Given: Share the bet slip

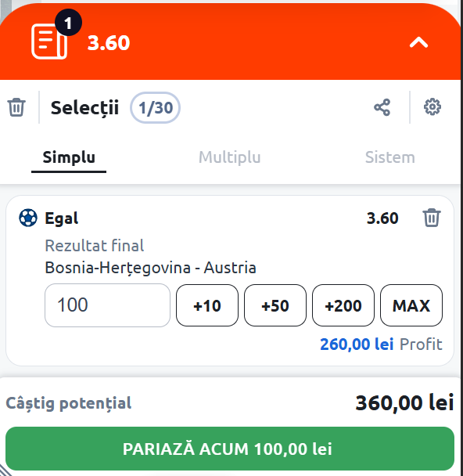Looking at the screenshot, I should pos(382,107).
